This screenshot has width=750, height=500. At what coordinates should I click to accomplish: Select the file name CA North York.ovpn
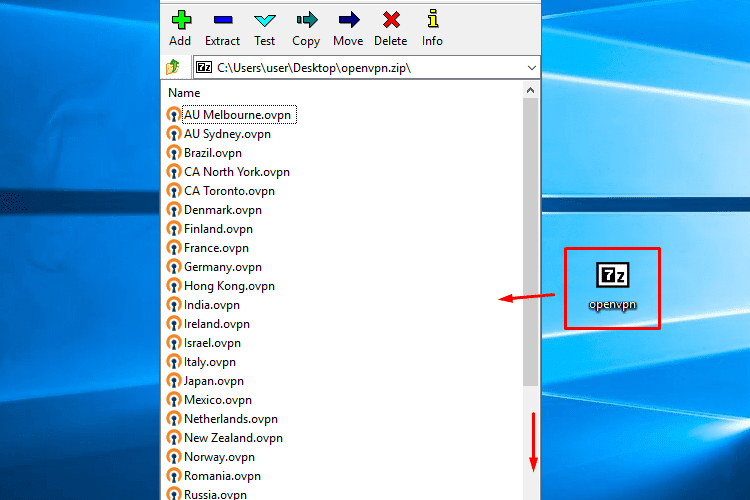point(237,172)
